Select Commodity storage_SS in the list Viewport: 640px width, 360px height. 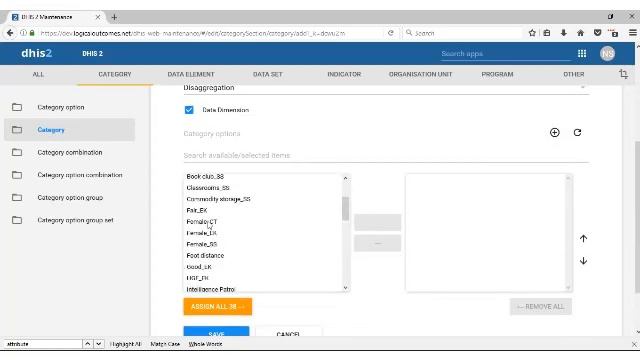point(218,199)
